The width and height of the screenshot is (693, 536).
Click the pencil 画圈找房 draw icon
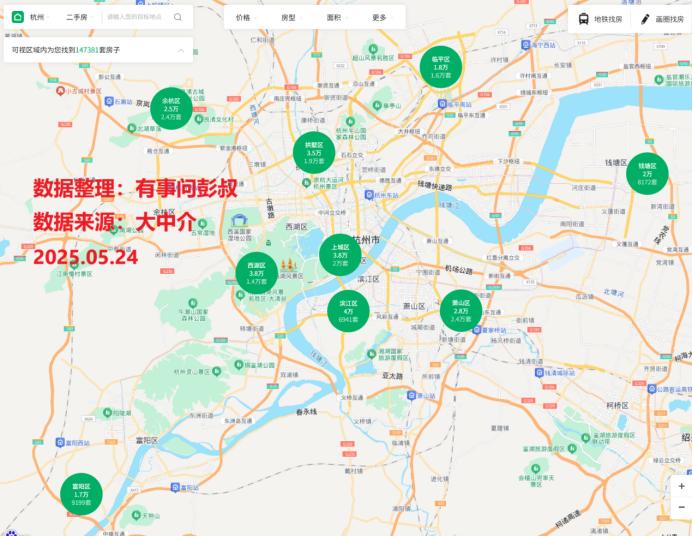tap(645, 18)
